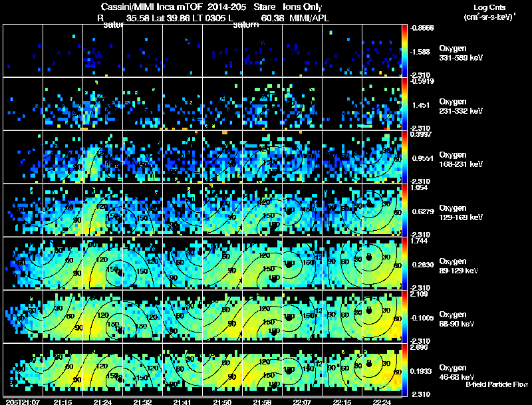Click the Oxygen 168-231 keV row label
This screenshot has height=405, width=532.
[x=460, y=160]
